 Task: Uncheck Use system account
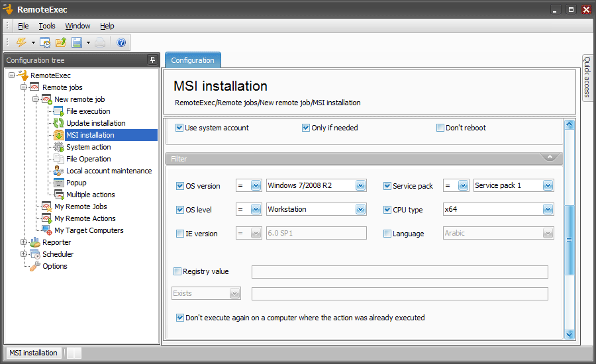point(179,128)
